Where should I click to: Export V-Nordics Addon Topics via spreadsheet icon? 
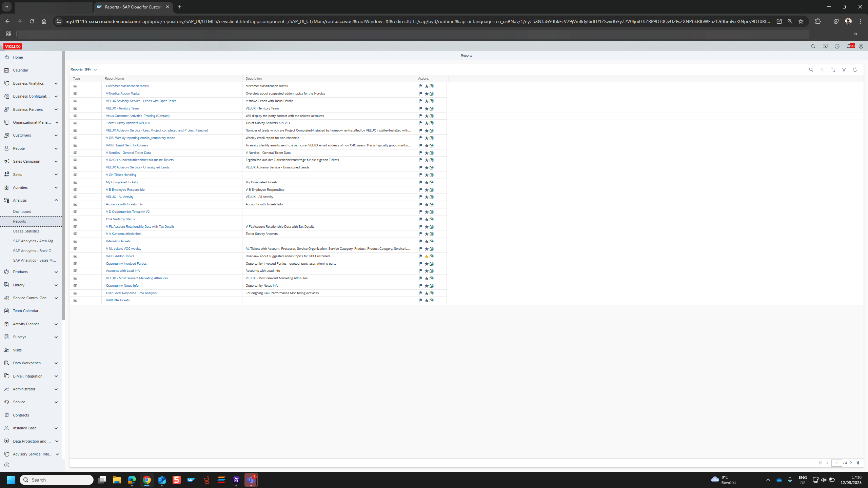click(432, 94)
